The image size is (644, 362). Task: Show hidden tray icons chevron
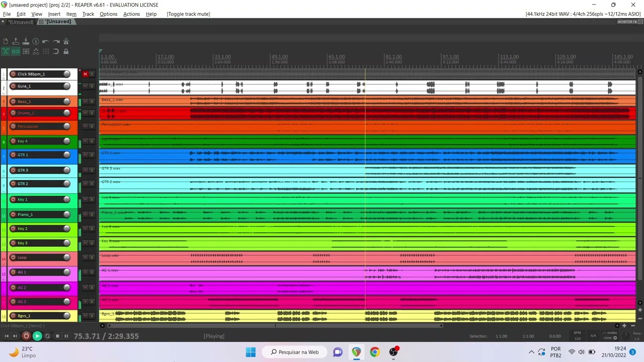click(531, 352)
